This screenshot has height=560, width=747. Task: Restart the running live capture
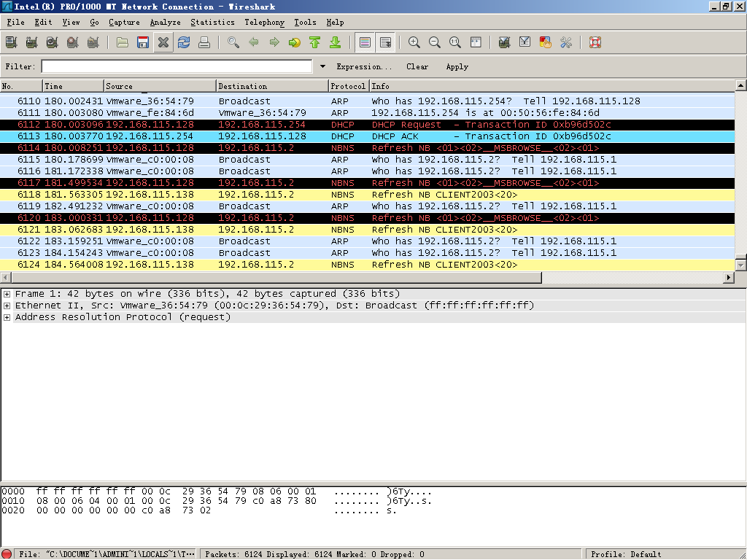tap(93, 42)
